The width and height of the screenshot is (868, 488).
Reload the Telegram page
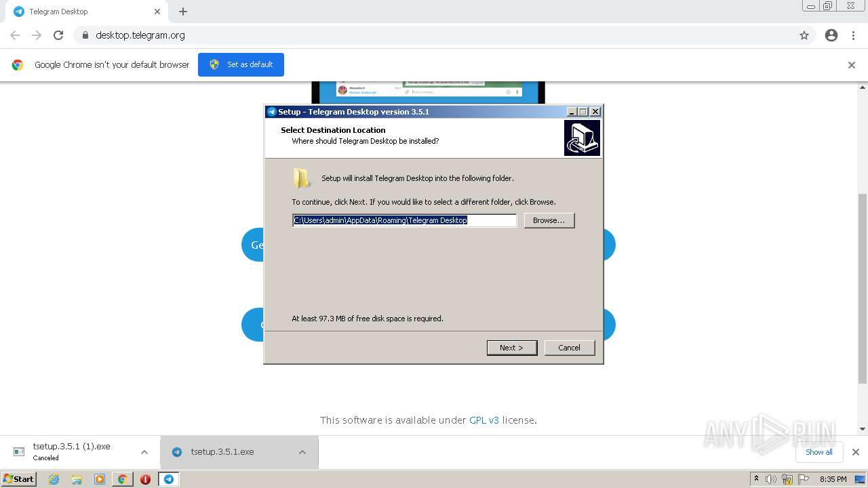[x=58, y=35]
